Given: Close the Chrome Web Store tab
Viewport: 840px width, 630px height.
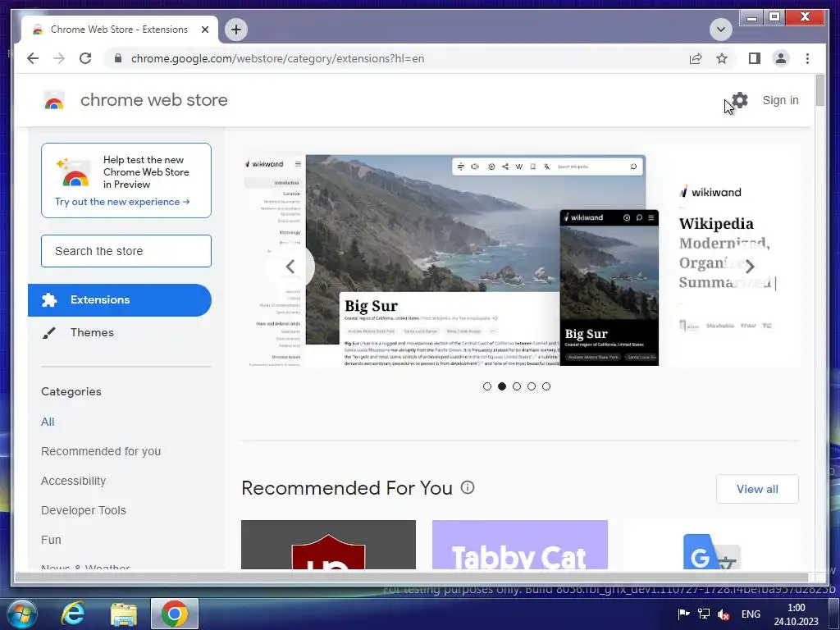Looking at the screenshot, I should (205, 30).
